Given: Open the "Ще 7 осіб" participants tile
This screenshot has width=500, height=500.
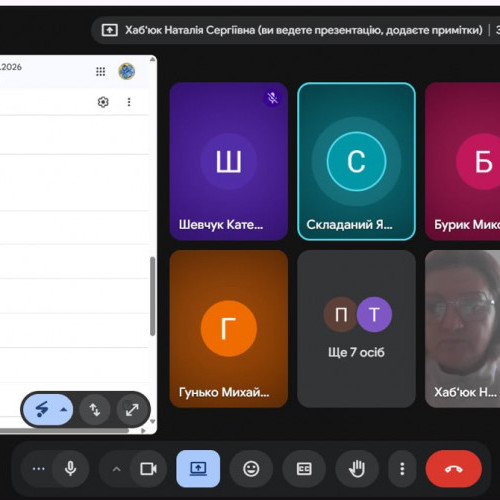Looking at the screenshot, I should (356, 329).
